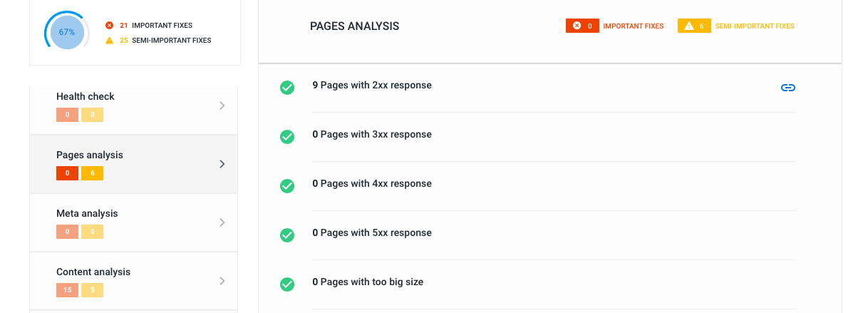The width and height of the screenshot is (868, 313).
Task: Open the Pages analysis menu item
Action: click(x=133, y=163)
